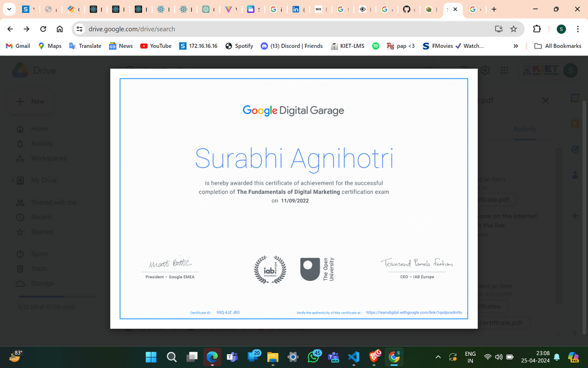Open the tab search dropdown chevron
Image resolution: width=588 pixels, height=368 pixels.
coord(9,9)
